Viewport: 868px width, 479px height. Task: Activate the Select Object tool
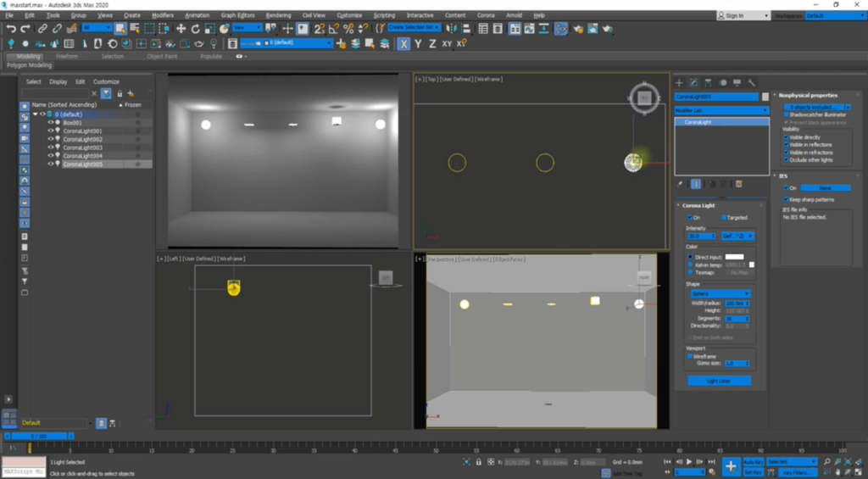pos(120,29)
